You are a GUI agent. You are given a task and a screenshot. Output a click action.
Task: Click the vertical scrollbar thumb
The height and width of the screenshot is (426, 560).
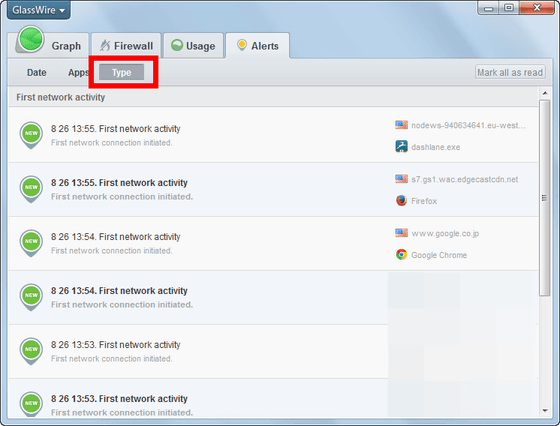coord(545,197)
